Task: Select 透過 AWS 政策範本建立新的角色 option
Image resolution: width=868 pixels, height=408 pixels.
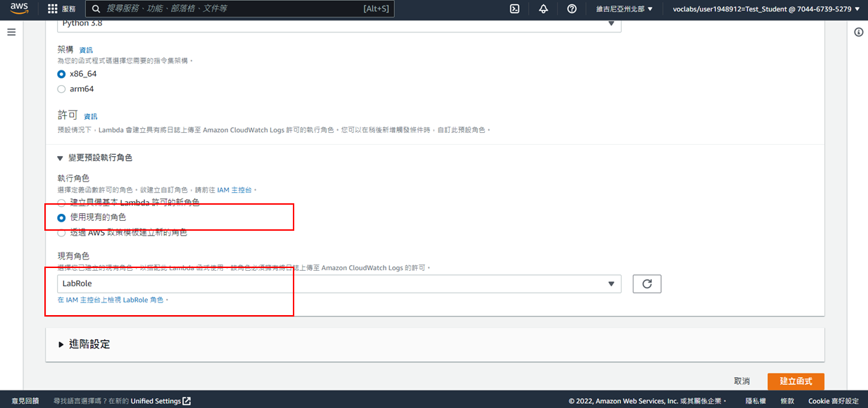Action: pyautogui.click(x=61, y=233)
